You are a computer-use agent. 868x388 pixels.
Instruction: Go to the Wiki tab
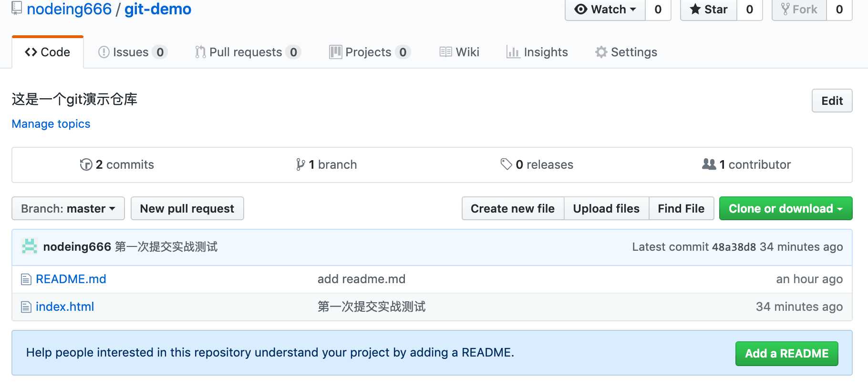459,52
